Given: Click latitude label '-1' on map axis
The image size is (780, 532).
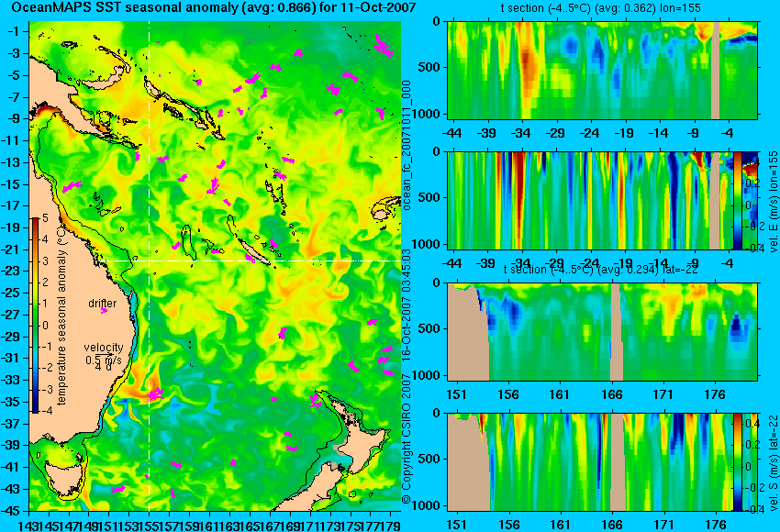Looking at the screenshot, I should [x=13, y=31].
